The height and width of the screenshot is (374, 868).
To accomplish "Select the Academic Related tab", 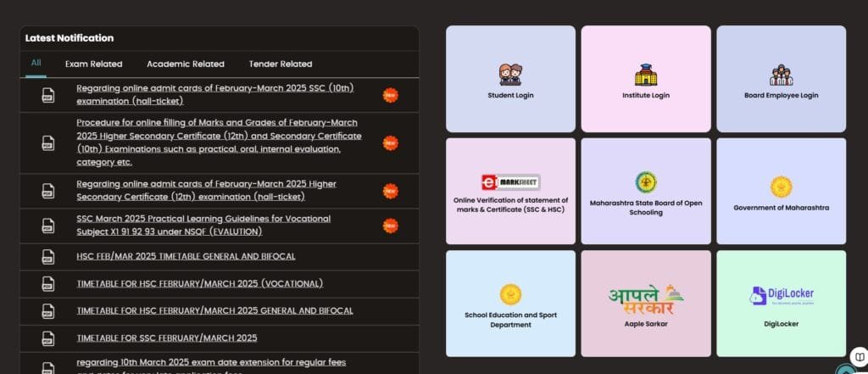I will [x=185, y=64].
